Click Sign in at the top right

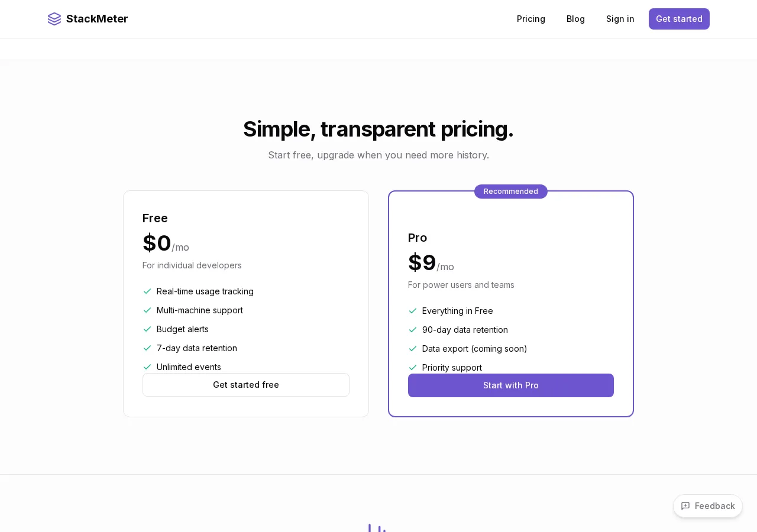pos(620,19)
